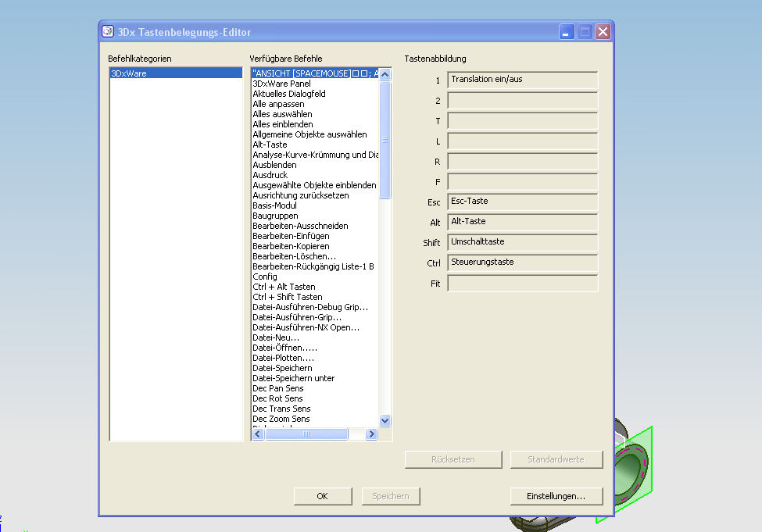
Task: Click the empty field for button T
Action: 522,121
